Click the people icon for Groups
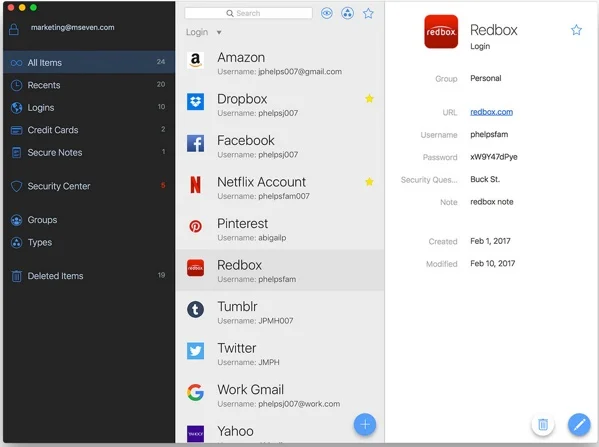599x447 pixels. tap(16, 220)
